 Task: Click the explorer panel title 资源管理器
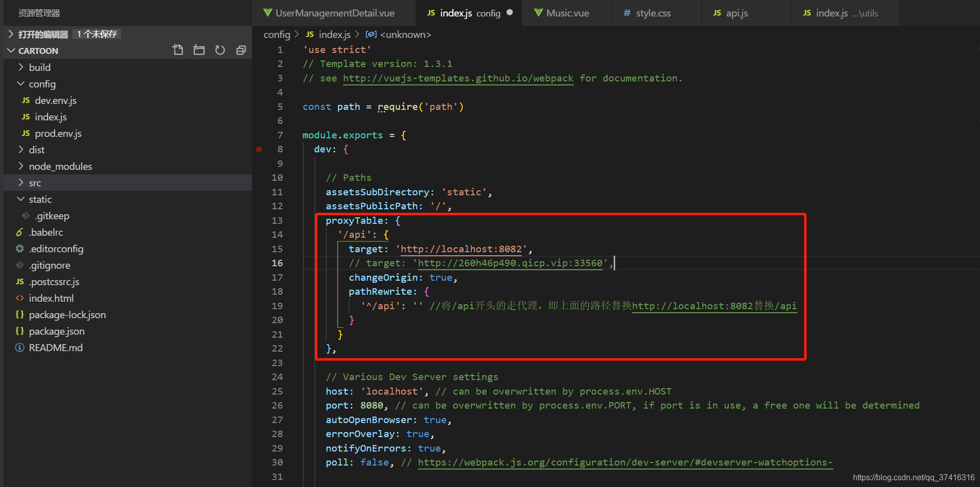[39, 13]
